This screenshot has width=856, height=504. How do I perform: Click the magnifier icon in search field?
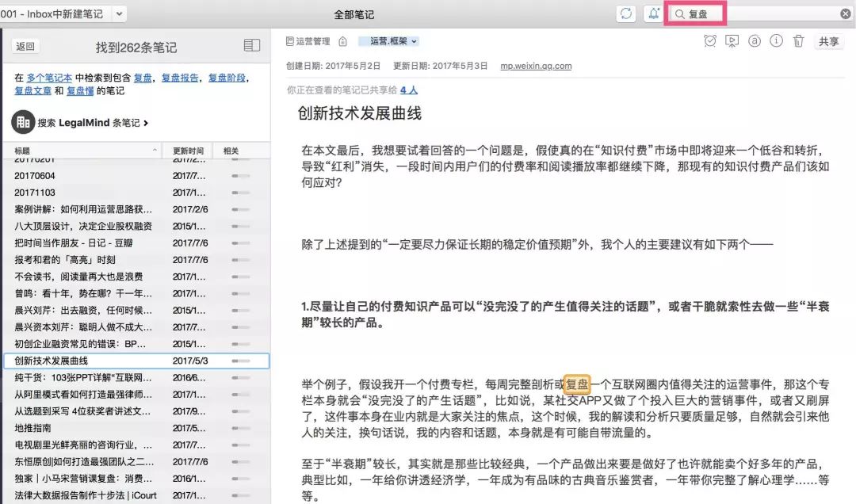click(x=680, y=14)
